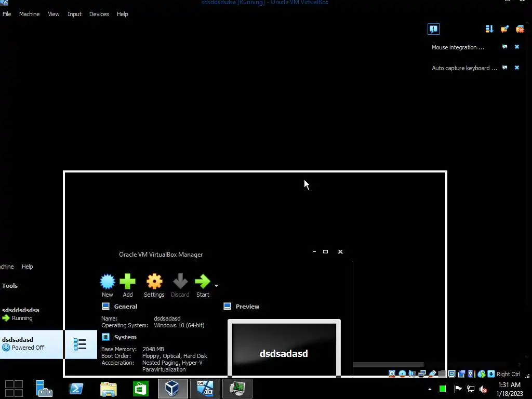
Task: Open the General section header
Action: pos(126,307)
